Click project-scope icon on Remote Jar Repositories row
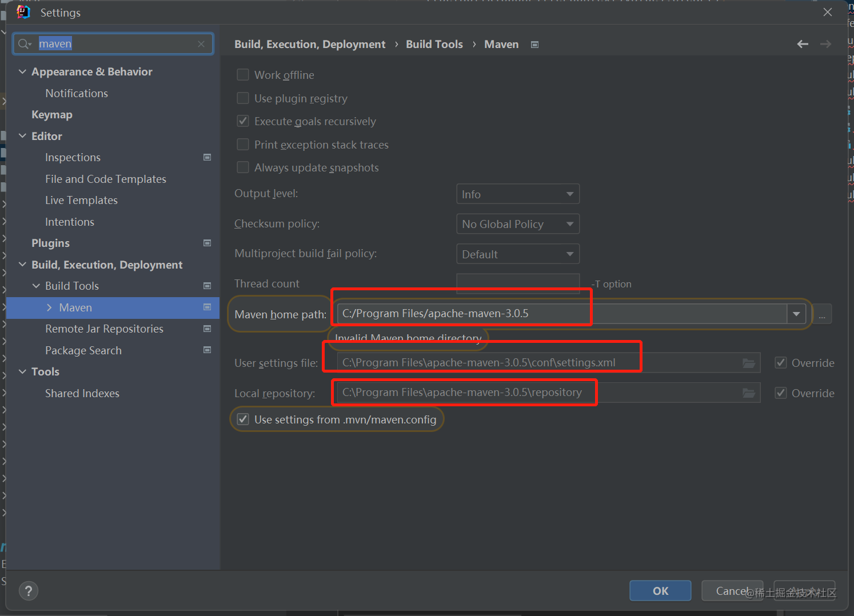The image size is (854, 616). click(x=207, y=329)
